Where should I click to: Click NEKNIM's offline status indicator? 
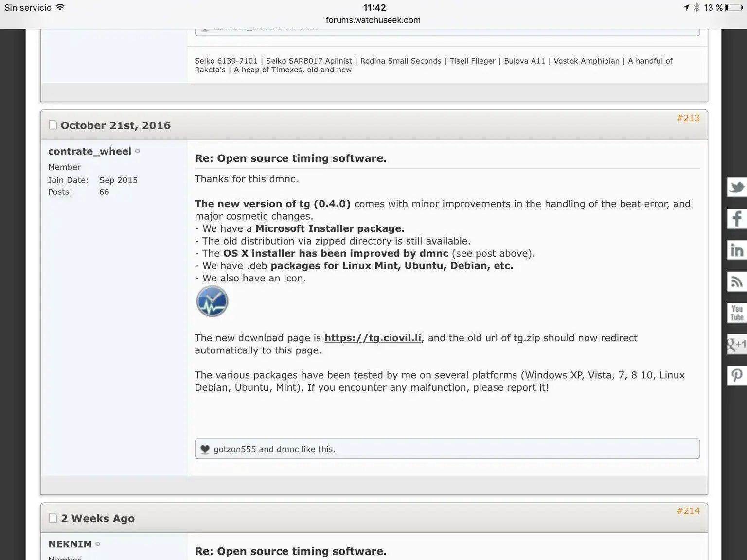pos(98,544)
